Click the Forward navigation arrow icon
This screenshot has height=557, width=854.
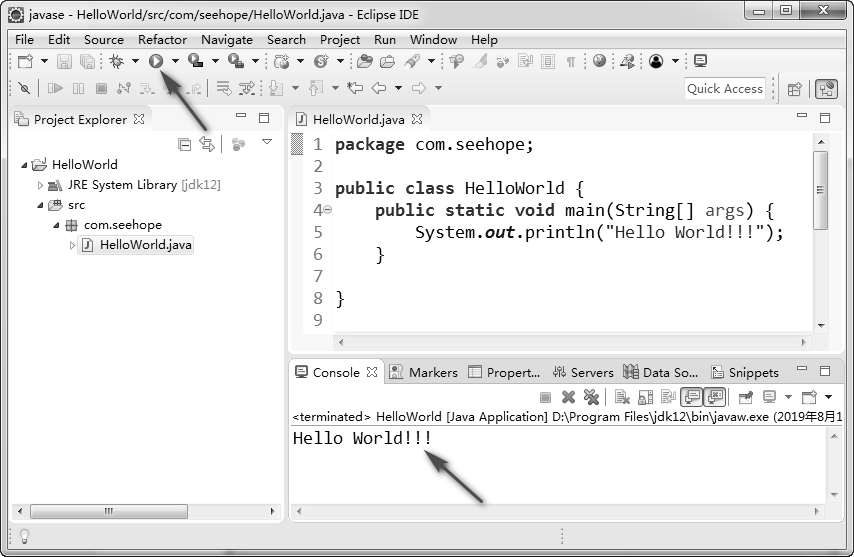click(418, 88)
